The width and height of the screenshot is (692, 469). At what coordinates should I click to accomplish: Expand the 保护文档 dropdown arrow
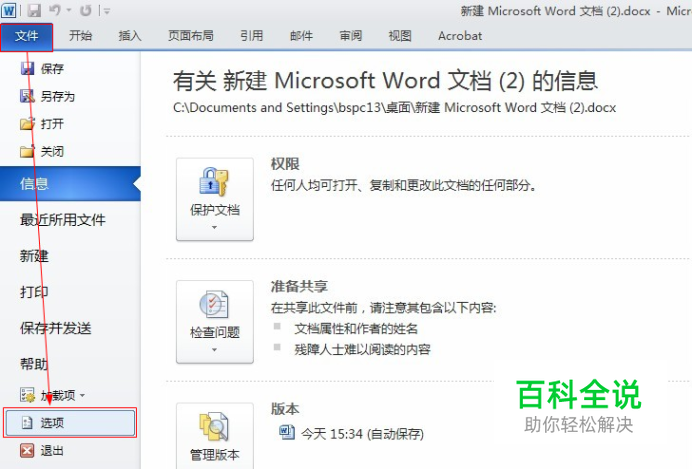(214, 228)
